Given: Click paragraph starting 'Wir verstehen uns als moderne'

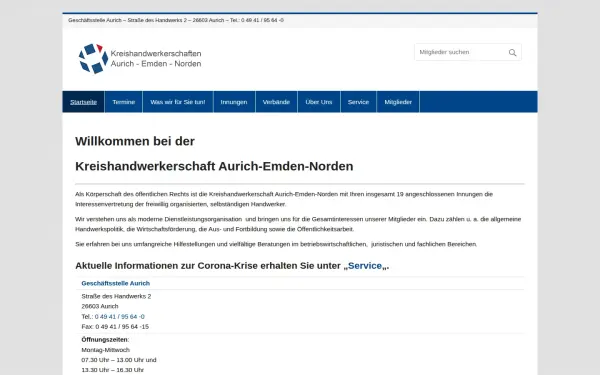Looking at the screenshot, I should tap(298, 224).
